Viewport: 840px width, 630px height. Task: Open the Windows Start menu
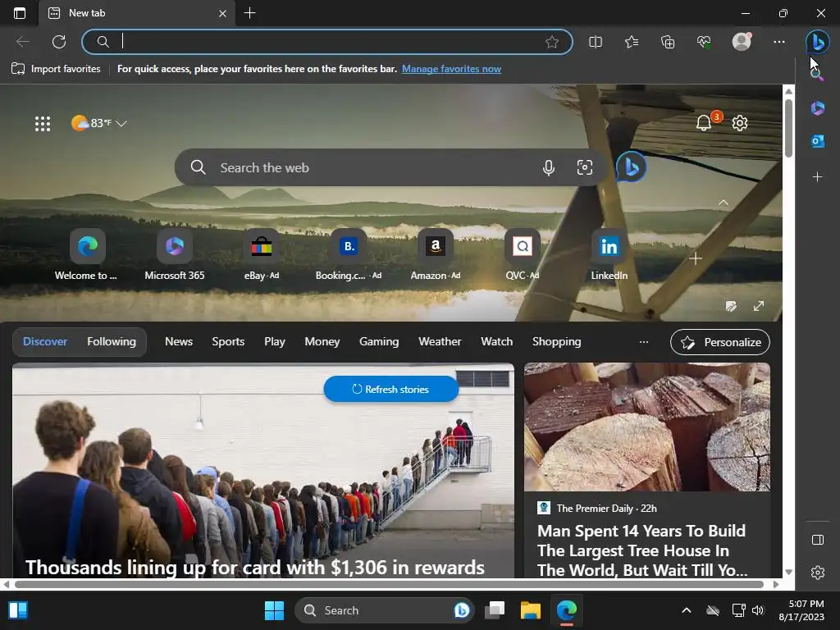click(274, 610)
